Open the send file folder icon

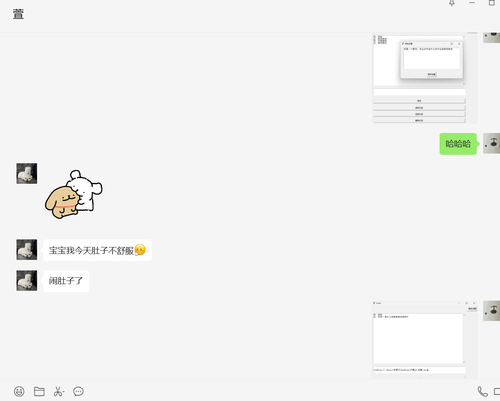pyautogui.click(x=39, y=391)
